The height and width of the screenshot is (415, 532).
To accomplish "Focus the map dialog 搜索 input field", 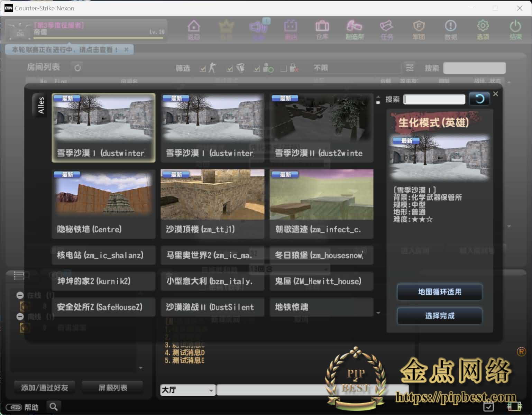I will pyautogui.click(x=434, y=99).
